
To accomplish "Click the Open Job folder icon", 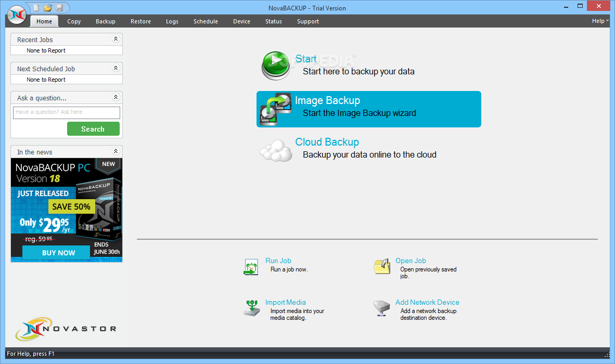I will [382, 266].
